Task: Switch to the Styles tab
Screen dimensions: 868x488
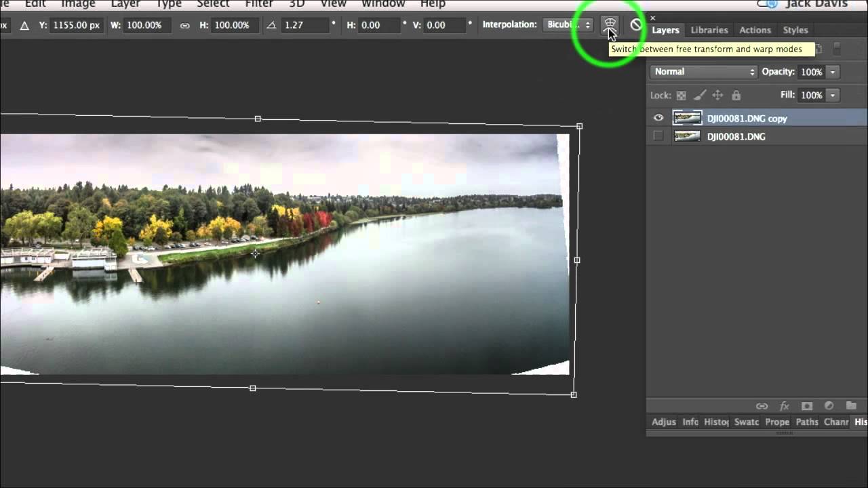Action: tap(795, 30)
